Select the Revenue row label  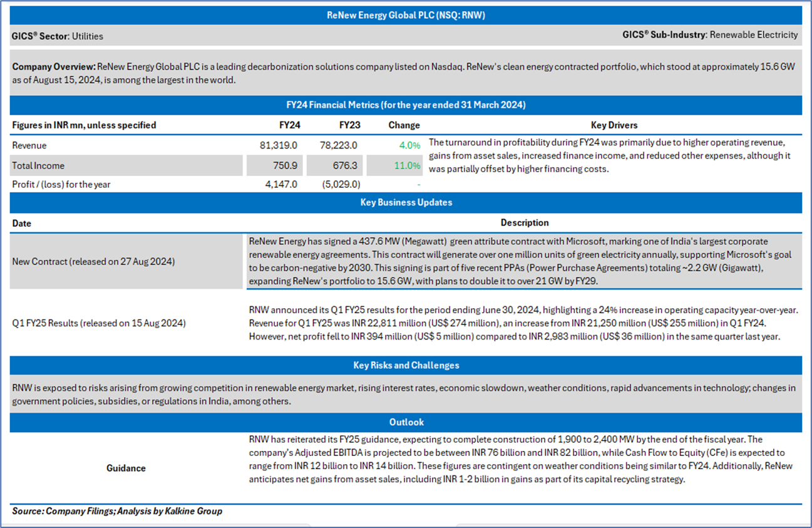pos(29,145)
